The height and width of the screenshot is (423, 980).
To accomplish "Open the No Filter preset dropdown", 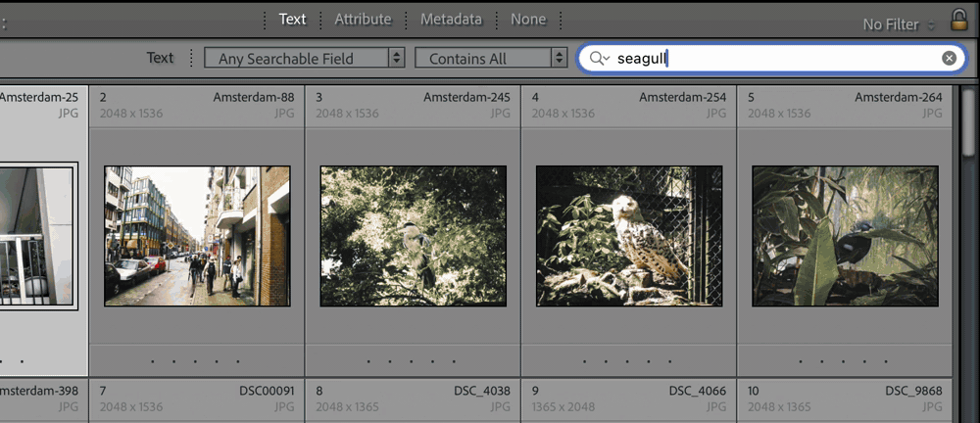I will pos(899,25).
